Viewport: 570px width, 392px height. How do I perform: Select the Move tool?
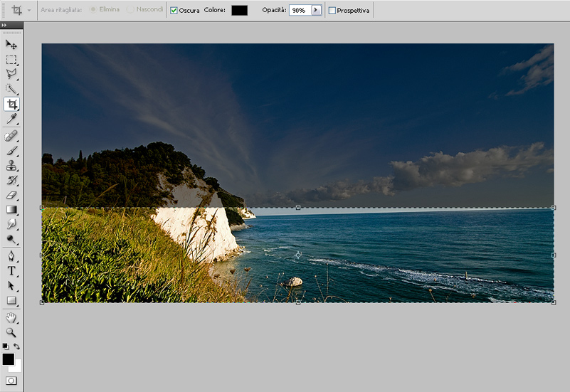coord(11,45)
